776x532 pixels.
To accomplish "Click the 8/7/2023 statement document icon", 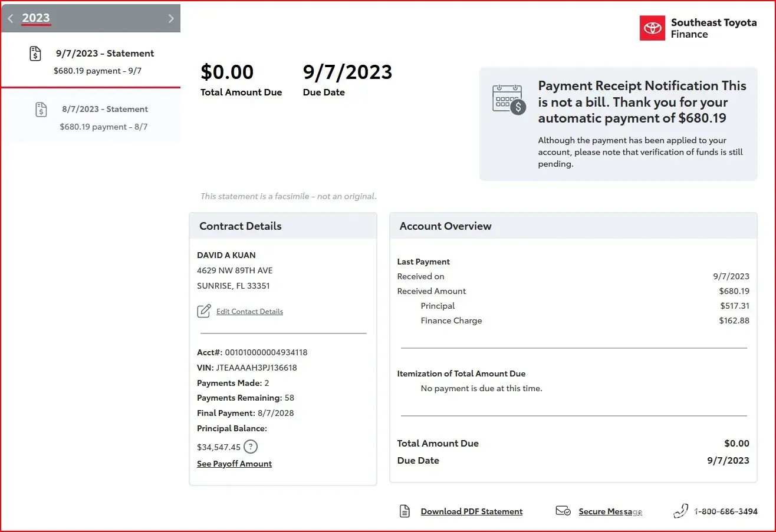I will 41,110.
